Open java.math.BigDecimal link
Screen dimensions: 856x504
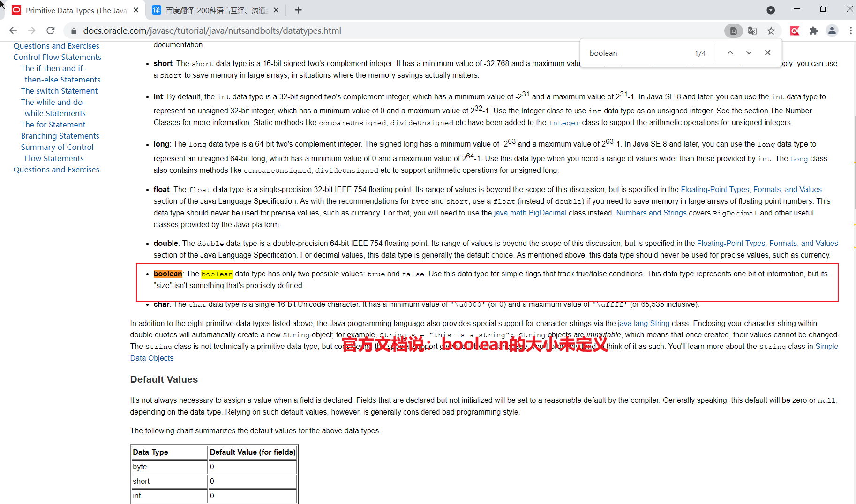tap(530, 213)
